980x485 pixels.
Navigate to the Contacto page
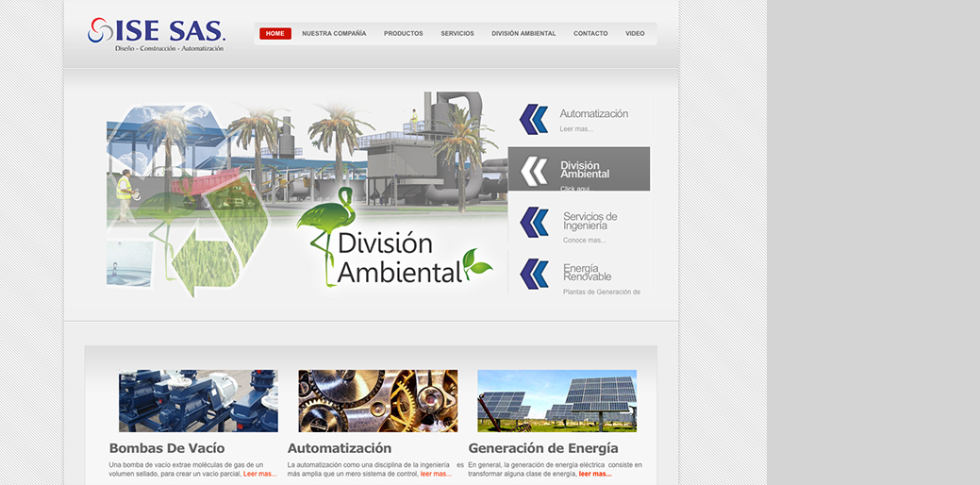[x=590, y=34]
